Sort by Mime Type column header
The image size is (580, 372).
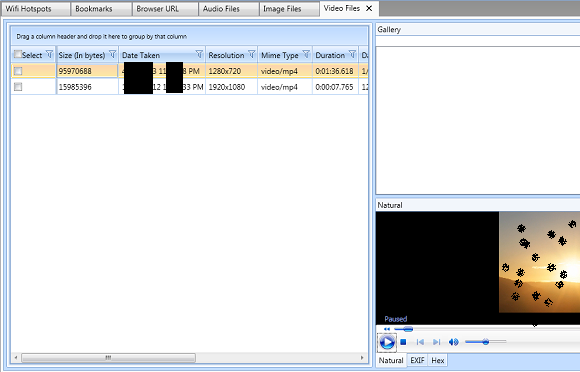pyautogui.click(x=279, y=55)
